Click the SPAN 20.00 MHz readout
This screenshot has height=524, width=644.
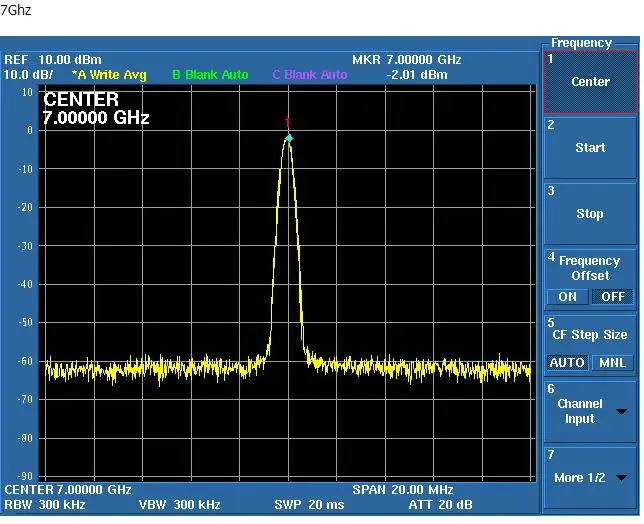402,490
